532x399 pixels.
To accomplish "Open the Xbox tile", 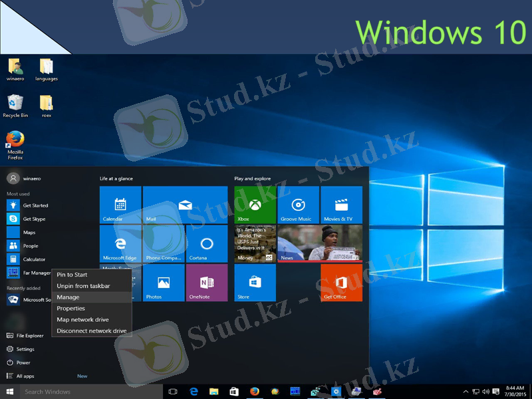I will tap(255, 205).
